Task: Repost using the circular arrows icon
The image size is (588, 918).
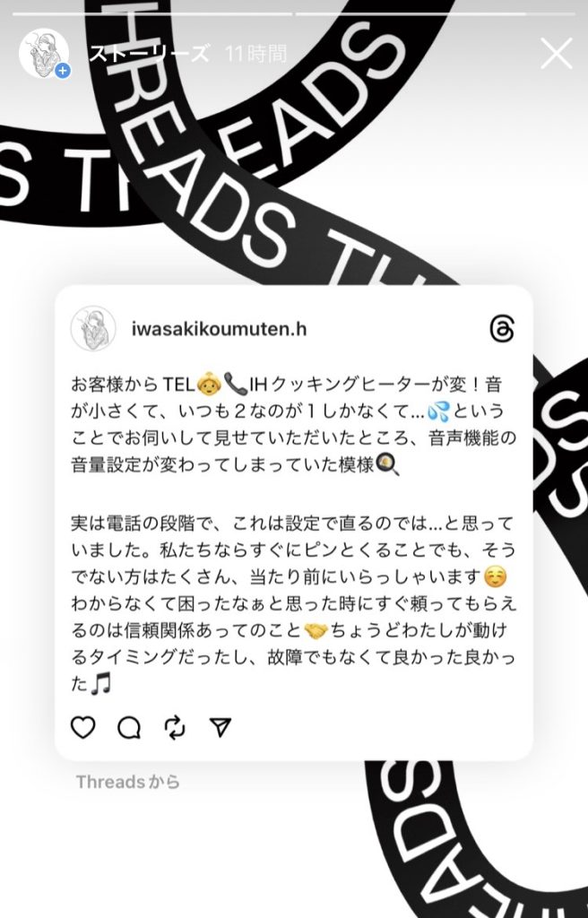Action: tap(175, 728)
